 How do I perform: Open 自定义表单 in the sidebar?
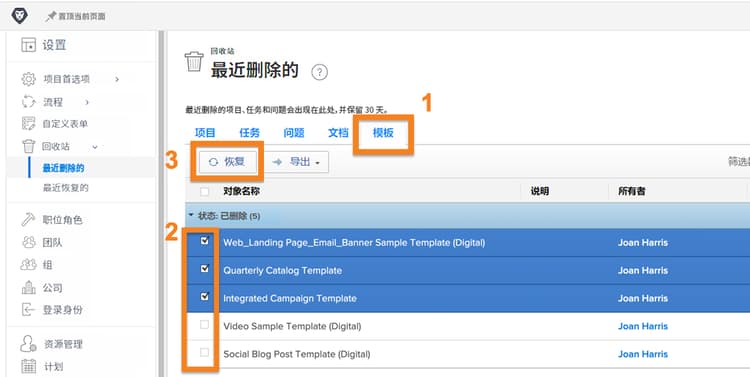(x=65, y=123)
